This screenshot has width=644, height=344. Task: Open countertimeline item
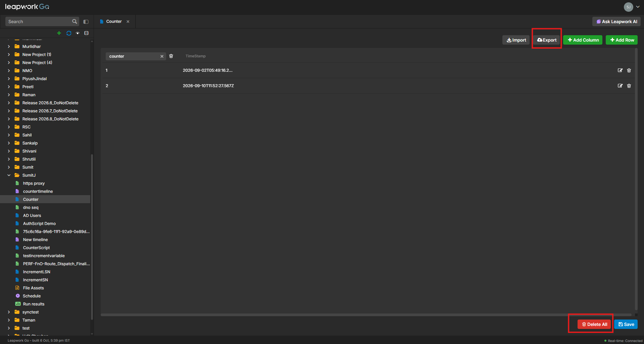point(38,191)
